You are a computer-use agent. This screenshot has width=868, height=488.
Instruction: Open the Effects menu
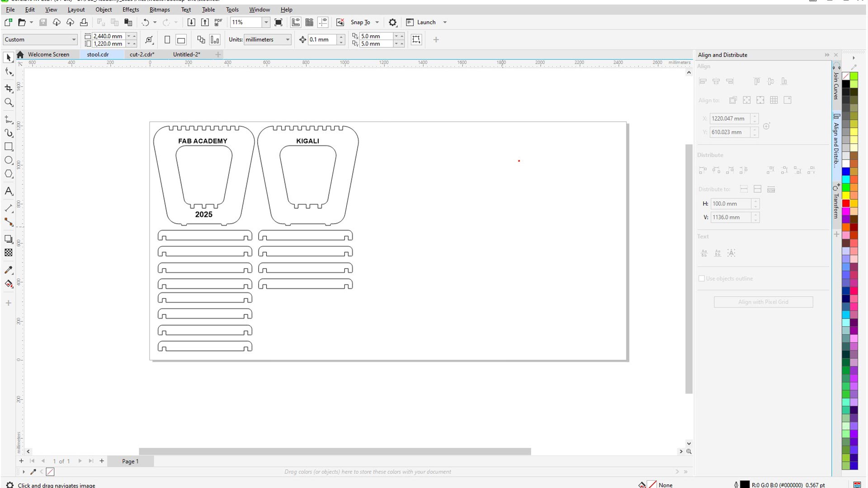pos(131,9)
